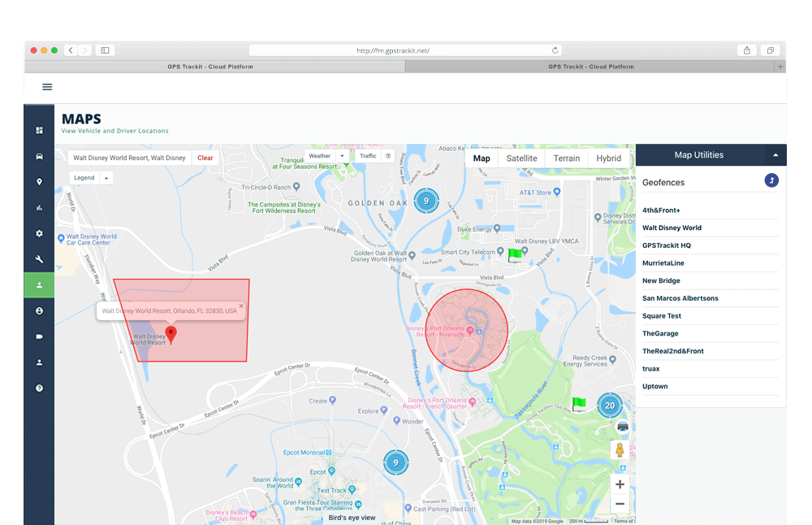Viewport: 812px width, 525px height.
Task: Open the dashboard grid icon in sidebar
Action: coord(39,130)
